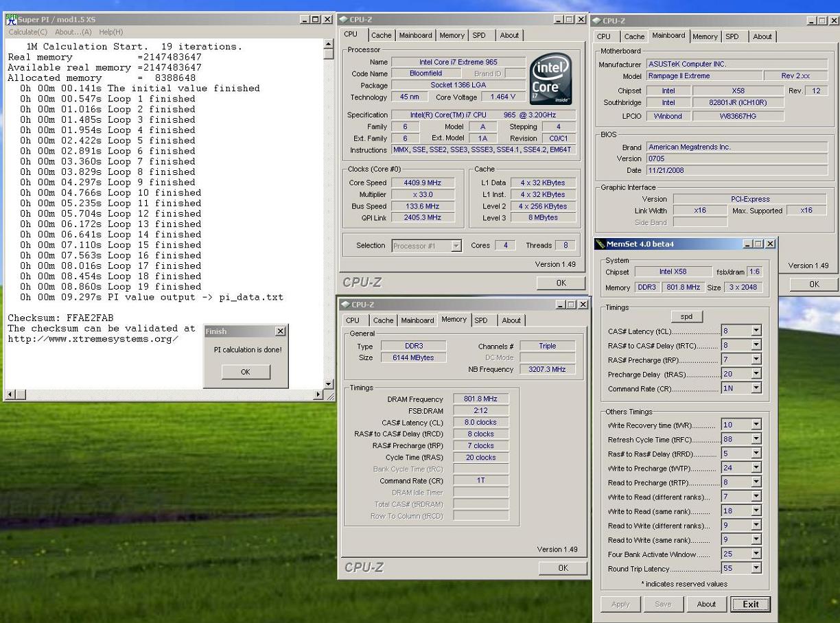The image size is (840, 623).
Task: Open Ras# to Ras# Delay (tRRD) dropdown
Action: pyautogui.click(x=756, y=454)
